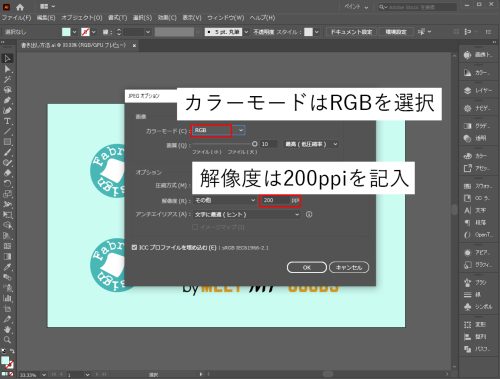Select the Selection tool arrow
This screenshot has height=379, width=500.
[7, 59]
